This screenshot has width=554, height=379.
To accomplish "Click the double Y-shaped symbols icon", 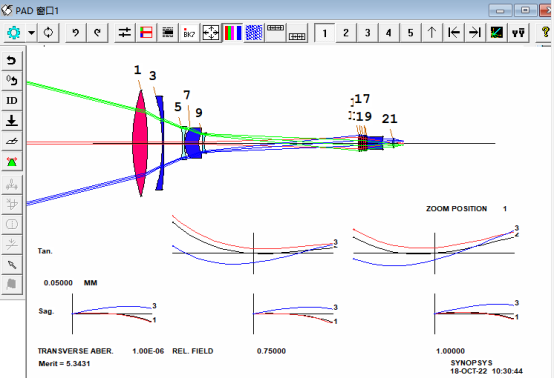I will 518,33.
